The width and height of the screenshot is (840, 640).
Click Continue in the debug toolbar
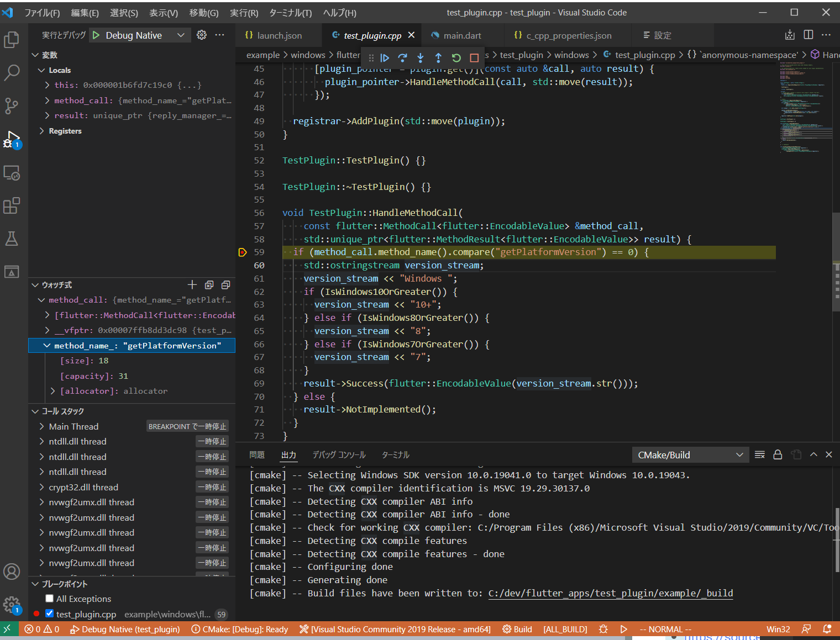(x=385, y=58)
